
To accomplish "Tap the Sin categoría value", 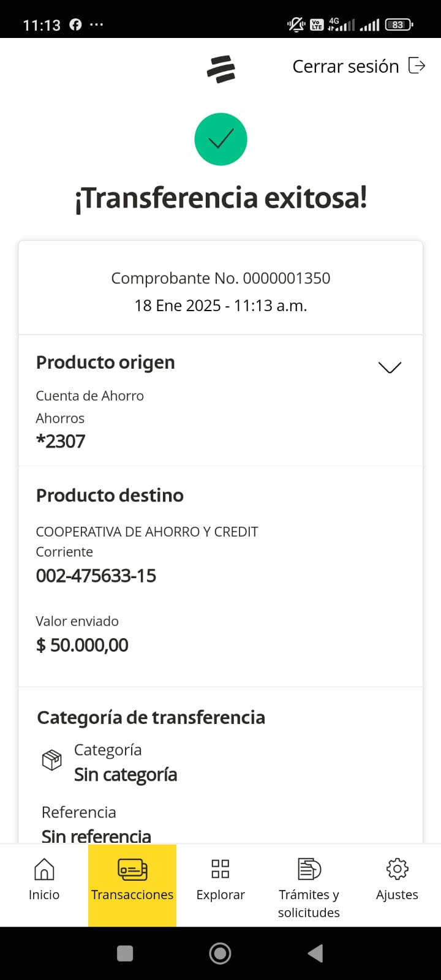I will point(126,775).
